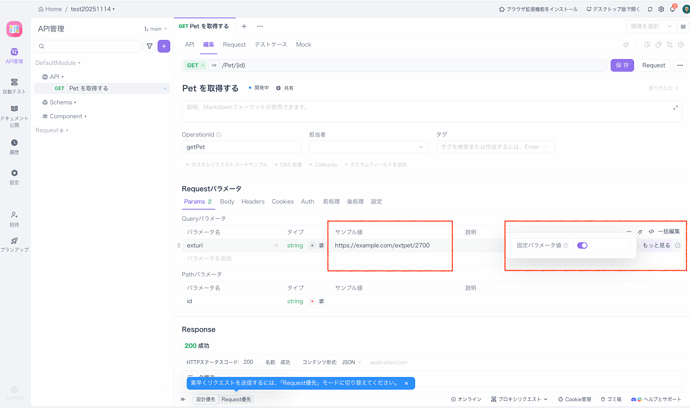Click the purple plus button in API管理
The image size is (690, 408).
(164, 46)
